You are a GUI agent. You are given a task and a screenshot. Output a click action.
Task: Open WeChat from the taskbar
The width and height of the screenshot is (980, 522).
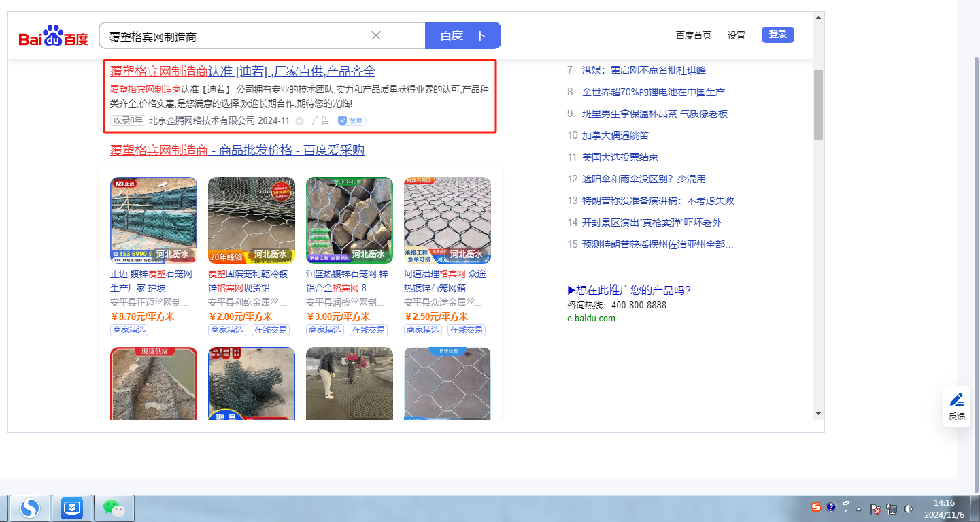(114, 508)
